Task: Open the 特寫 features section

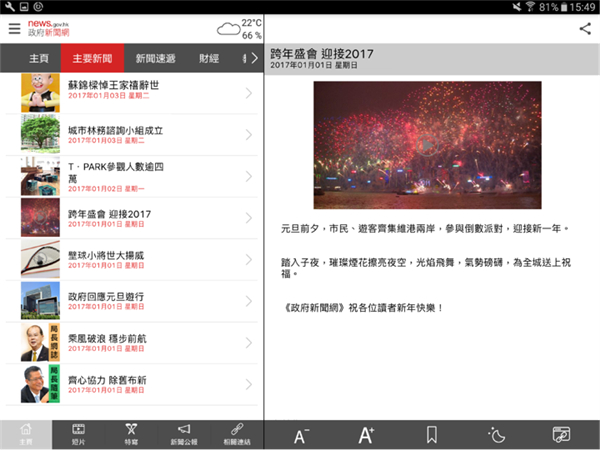Action: [131, 434]
